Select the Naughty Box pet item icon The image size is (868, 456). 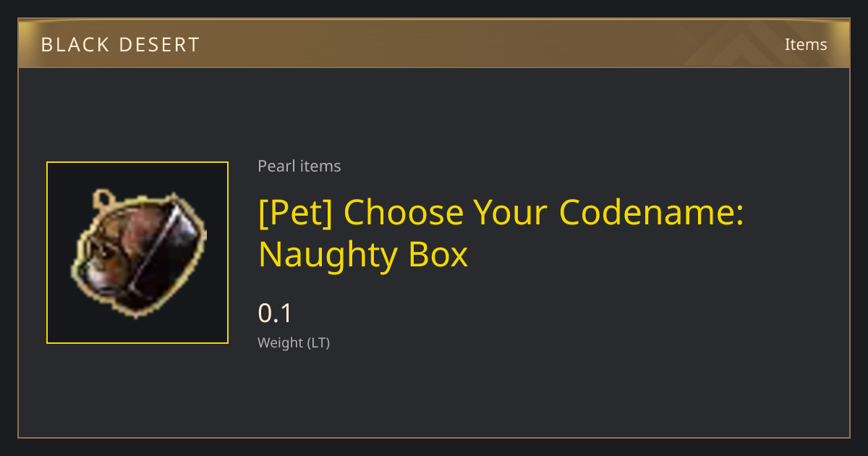click(x=137, y=253)
